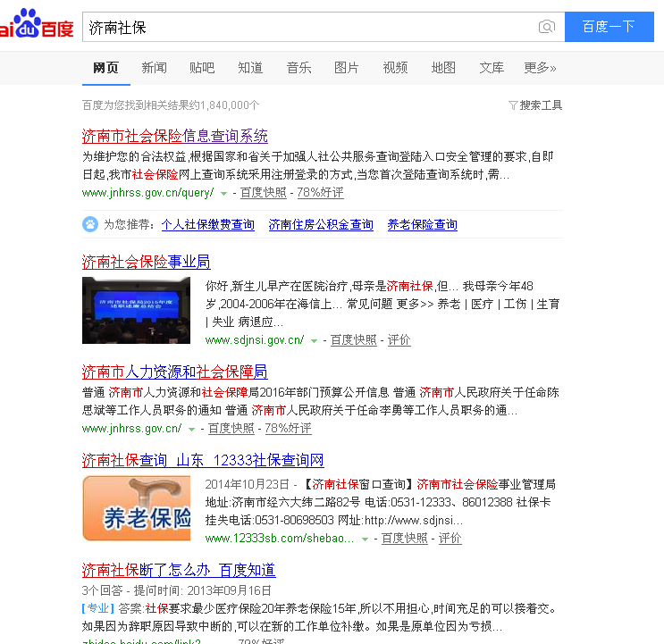Open 百度快照 for sdjnsi.gov.cn result
The image size is (664, 644).
(x=354, y=339)
